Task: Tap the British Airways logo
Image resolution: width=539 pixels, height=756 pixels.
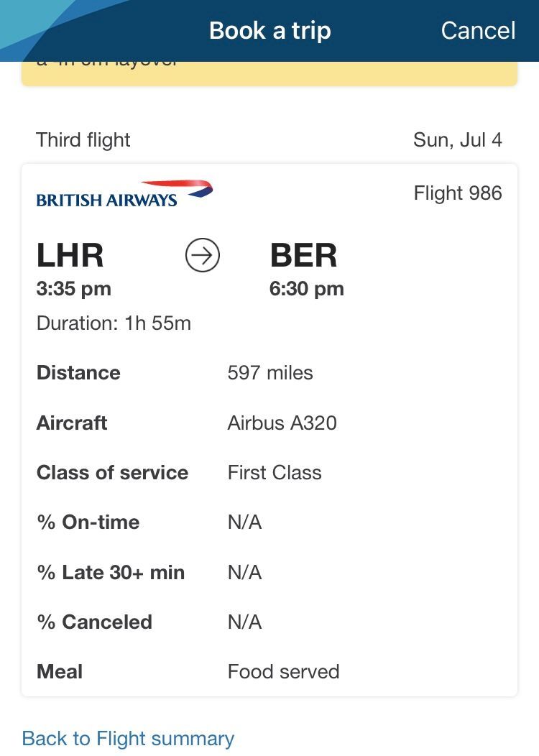Action: pos(124,194)
